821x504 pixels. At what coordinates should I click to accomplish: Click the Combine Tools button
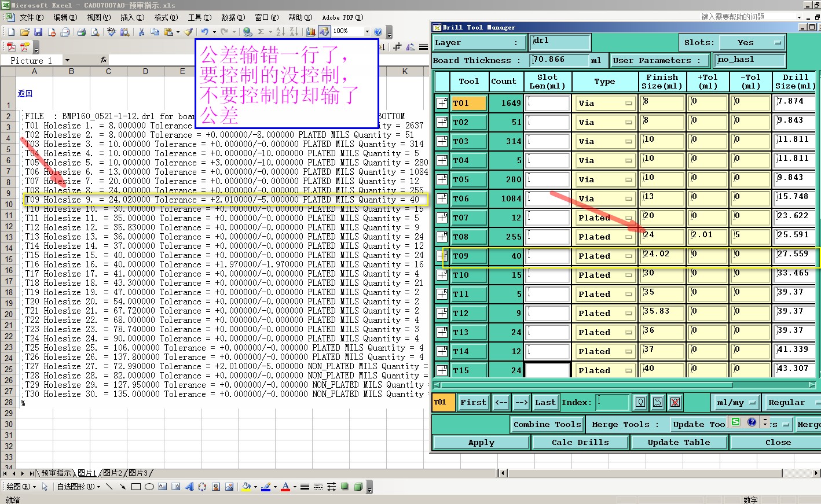[547, 424]
